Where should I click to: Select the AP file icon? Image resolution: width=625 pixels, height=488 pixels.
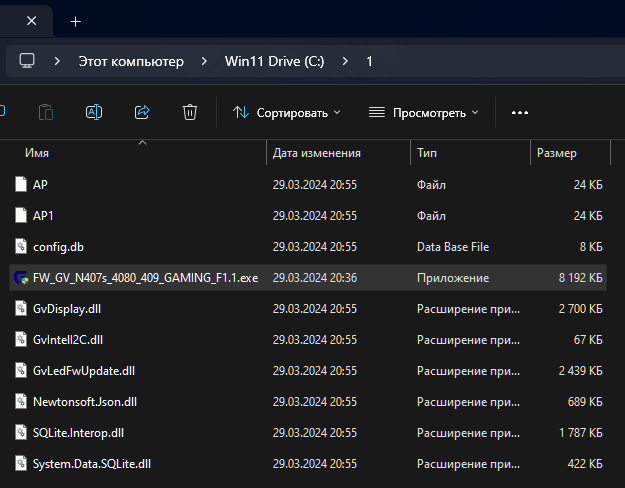pos(21,185)
